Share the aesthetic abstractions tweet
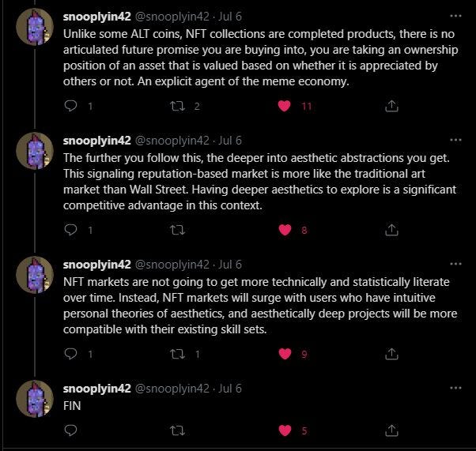Image resolution: width=476 pixels, height=451 pixels. [x=391, y=230]
